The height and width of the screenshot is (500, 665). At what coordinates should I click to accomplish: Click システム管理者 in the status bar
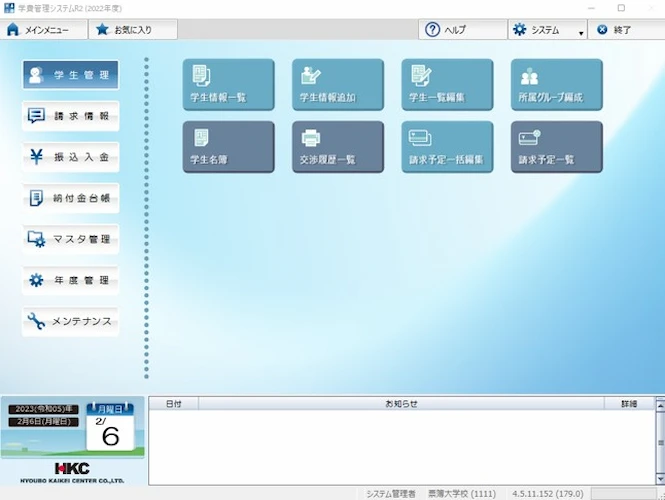tap(391, 494)
